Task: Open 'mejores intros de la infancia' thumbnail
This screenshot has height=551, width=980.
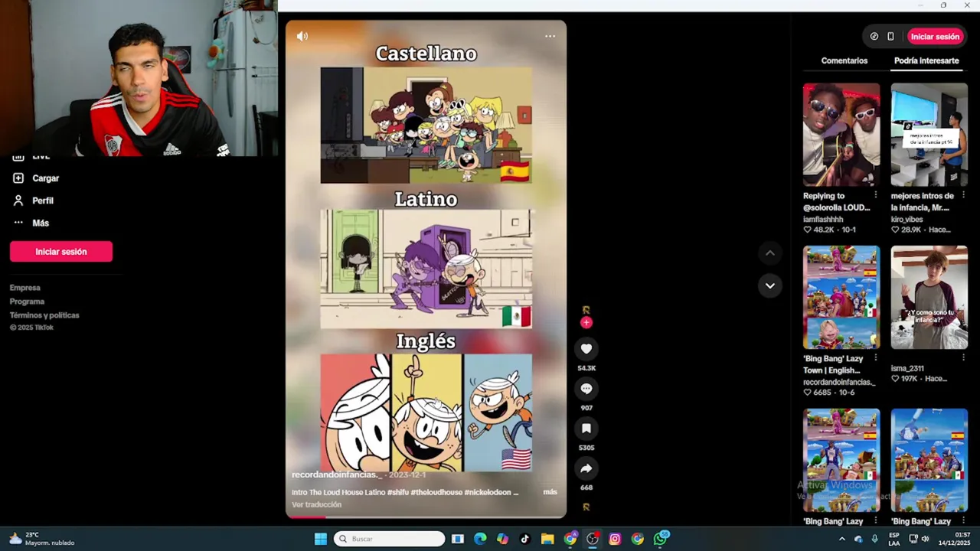Action: coord(929,135)
